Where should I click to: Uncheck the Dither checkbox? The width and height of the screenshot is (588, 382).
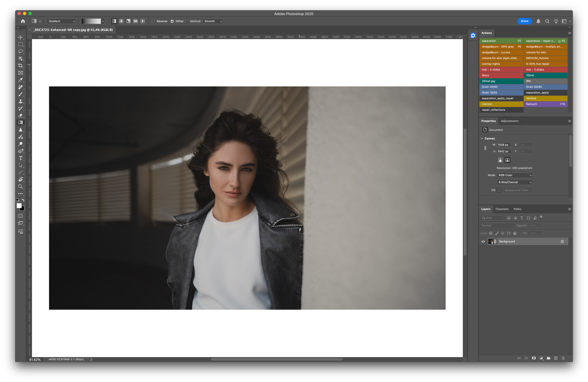(172, 21)
